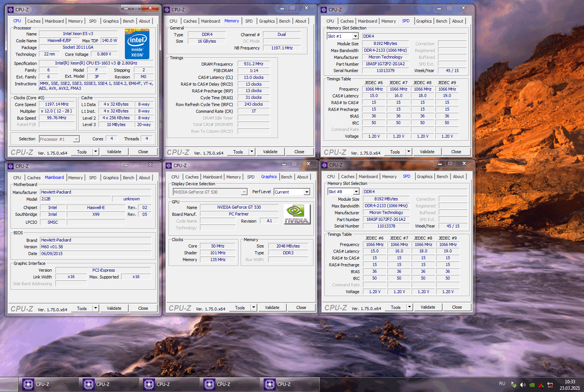Open Mainboard tab in the CPU-tab window
Screen dimensions: 584x392
coord(54,21)
